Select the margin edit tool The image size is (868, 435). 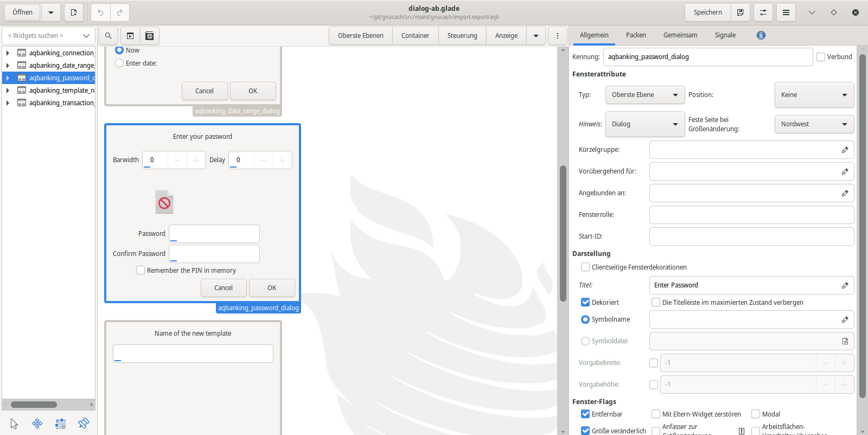point(61,424)
